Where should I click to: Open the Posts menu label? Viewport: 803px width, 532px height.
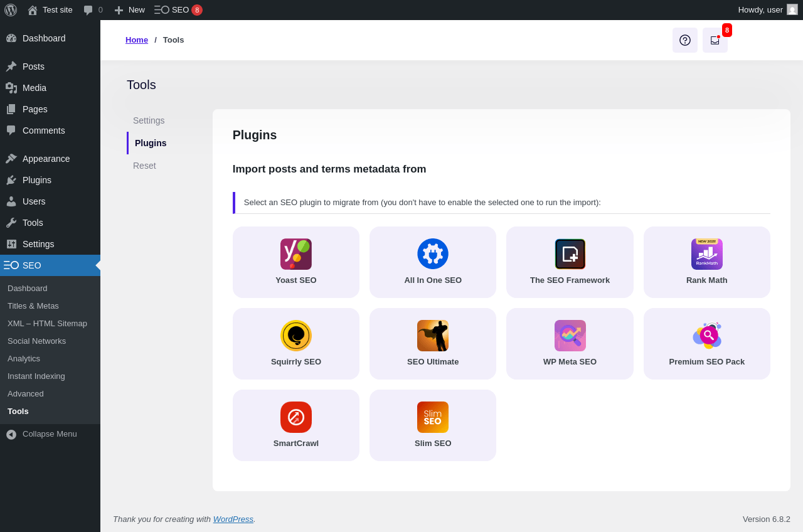click(x=33, y=66)
